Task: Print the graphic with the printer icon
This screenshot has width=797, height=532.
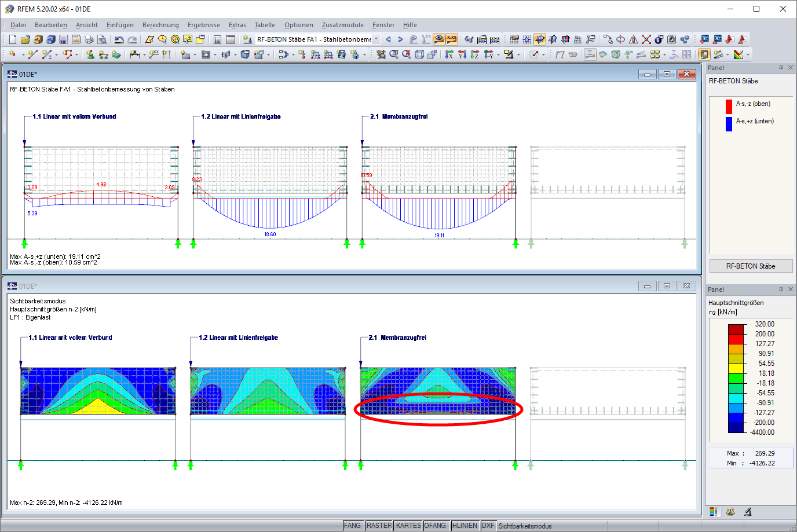Action: coord(89,39)
